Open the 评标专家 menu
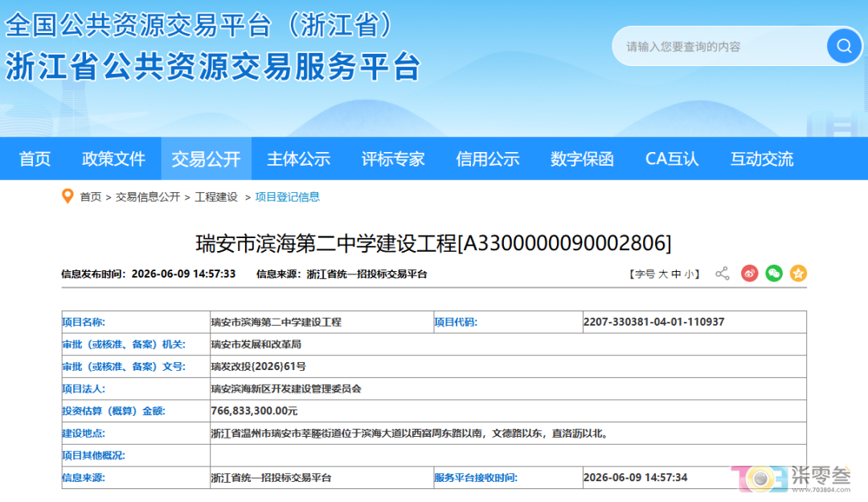The image size is (868, 502). (393, 159)
